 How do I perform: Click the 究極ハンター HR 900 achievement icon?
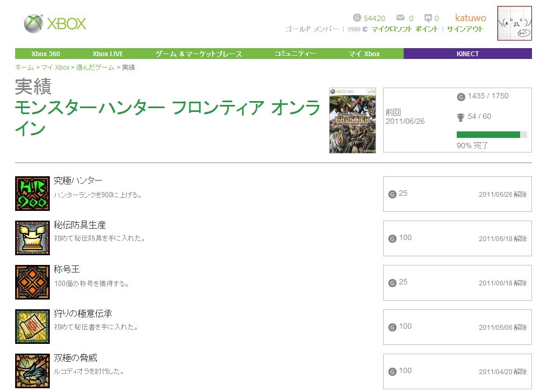click(x=32, y=194)
